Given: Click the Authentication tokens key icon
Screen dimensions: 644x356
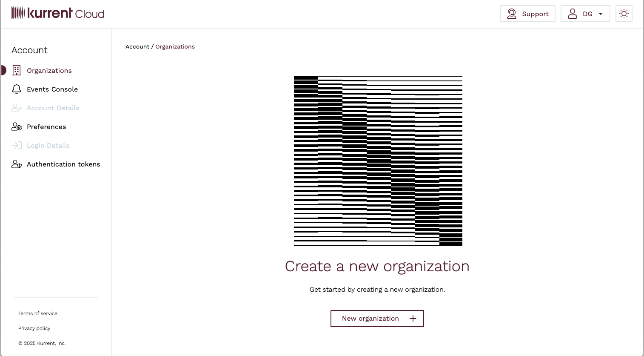Looking at the screenshot, I should (16, 164).
